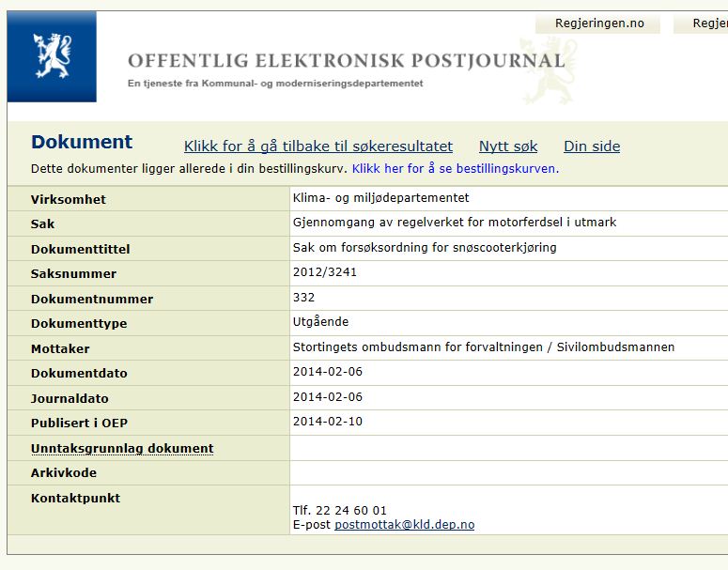Click the Unntaksgrunnlag dokument label link
728x570 pixels.
coord(122,448)
